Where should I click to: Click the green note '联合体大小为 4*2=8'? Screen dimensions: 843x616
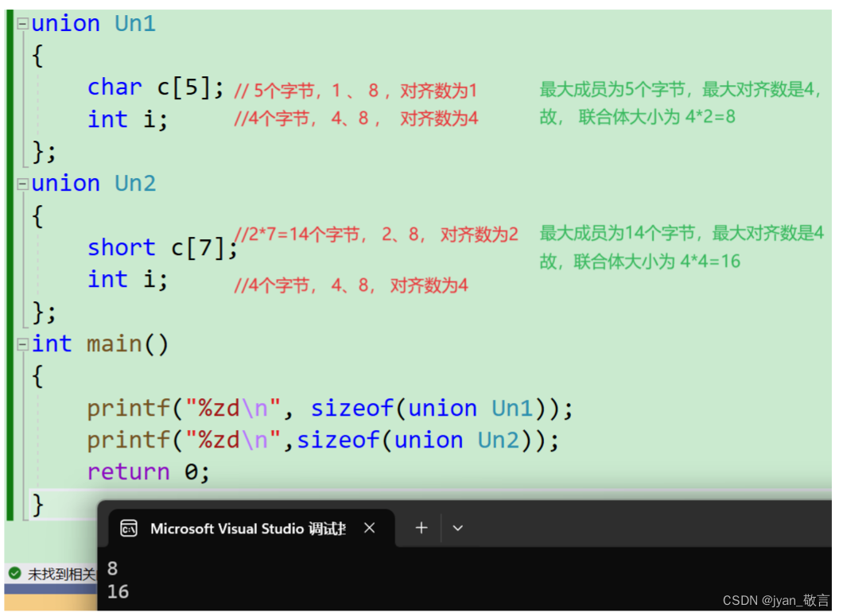coord(657,117)
